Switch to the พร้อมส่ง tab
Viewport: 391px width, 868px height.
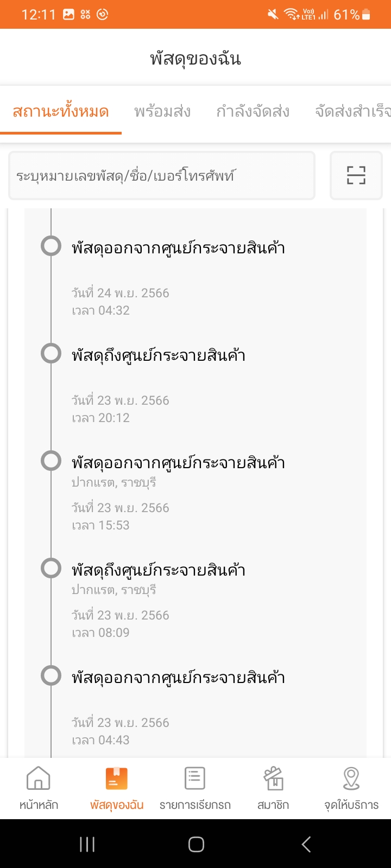[x=162, y=112]
